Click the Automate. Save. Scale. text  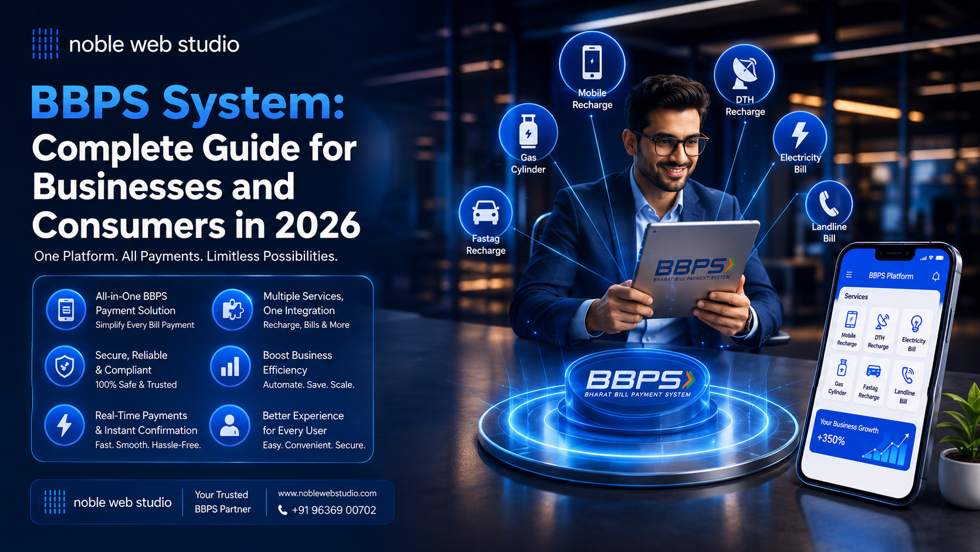[308, 385]
